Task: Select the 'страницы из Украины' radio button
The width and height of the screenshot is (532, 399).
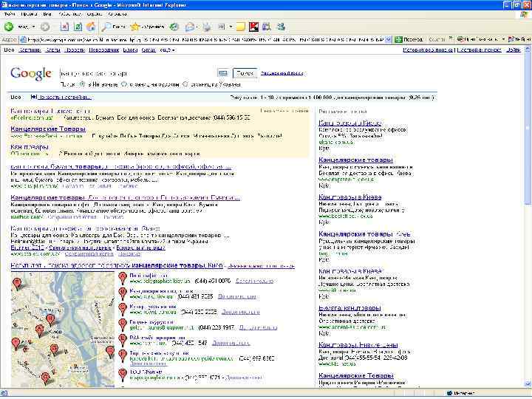Action: 185,84
